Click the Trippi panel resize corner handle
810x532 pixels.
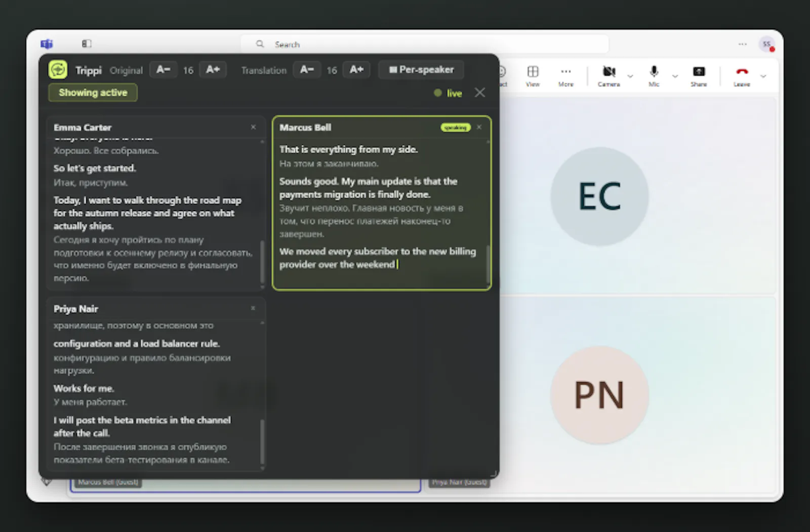coord(493,473)
